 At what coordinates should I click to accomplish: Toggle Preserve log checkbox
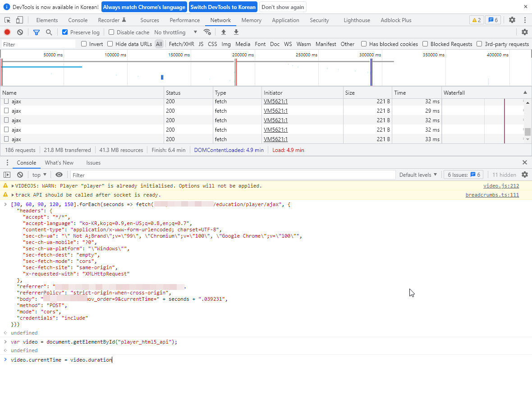[x=65, y=32]
